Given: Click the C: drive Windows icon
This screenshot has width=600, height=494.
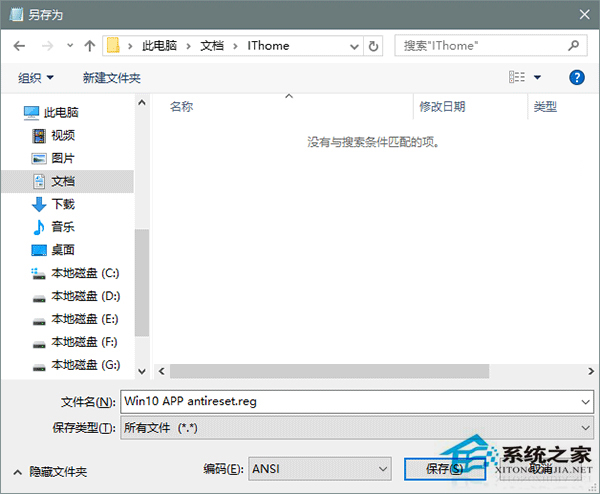Looking at the screenshot, I should [38, 274].
